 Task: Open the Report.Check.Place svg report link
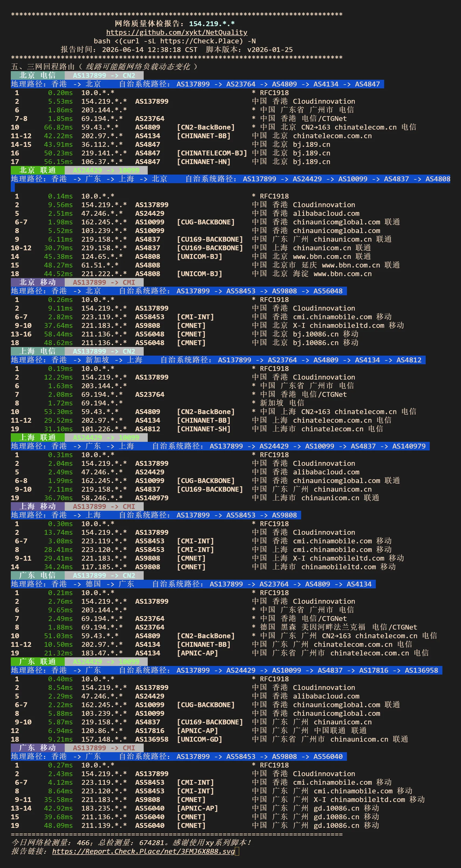point(143,851)
